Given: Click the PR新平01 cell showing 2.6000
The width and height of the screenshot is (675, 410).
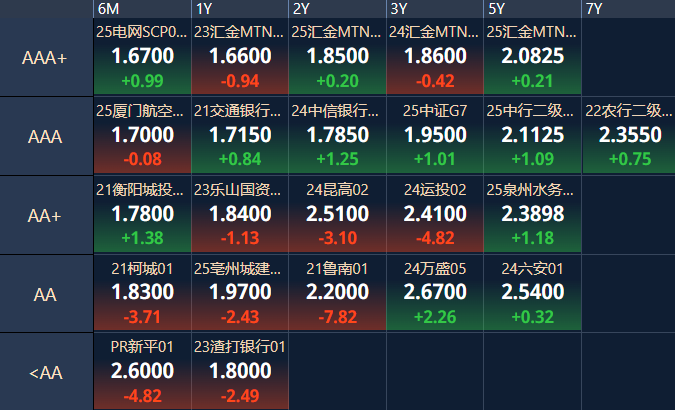Looking at the screenshot, I should pyautogui.click(x=142, y=371).
